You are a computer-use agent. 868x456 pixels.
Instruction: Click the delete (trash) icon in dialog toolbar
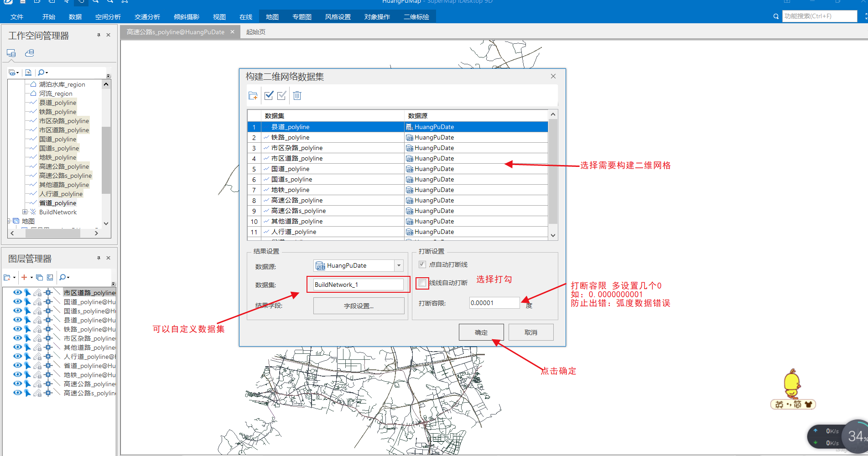tap(297, 95)
